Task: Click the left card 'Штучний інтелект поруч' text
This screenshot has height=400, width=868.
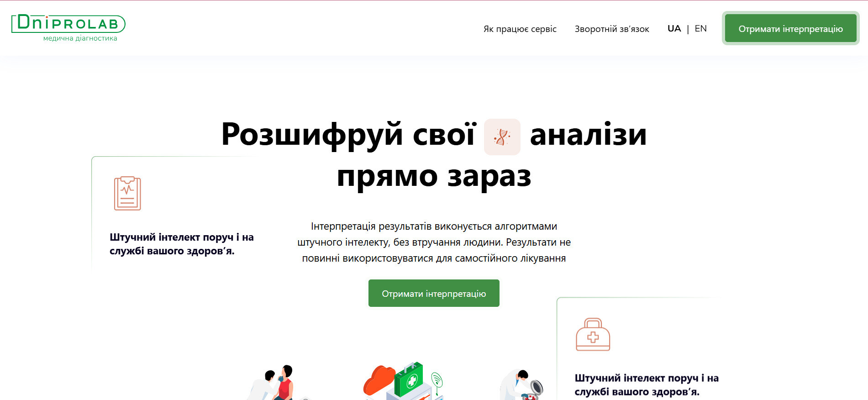Action: click(181, 244)
